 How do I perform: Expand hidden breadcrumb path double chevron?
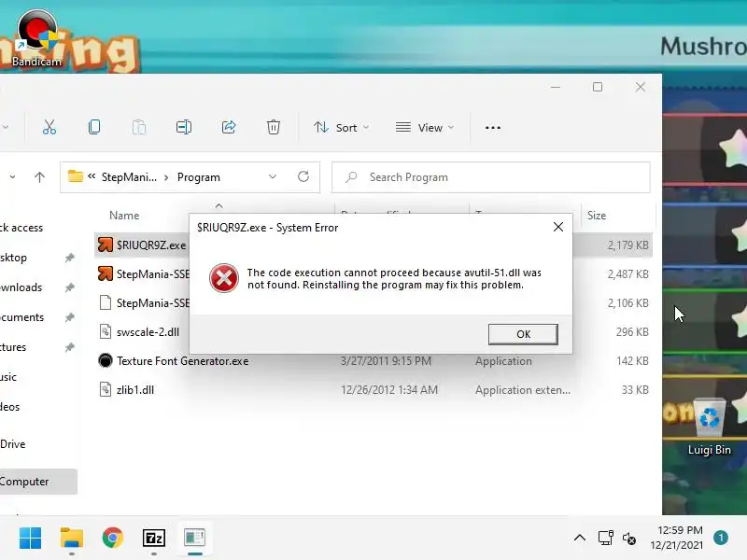92,176
